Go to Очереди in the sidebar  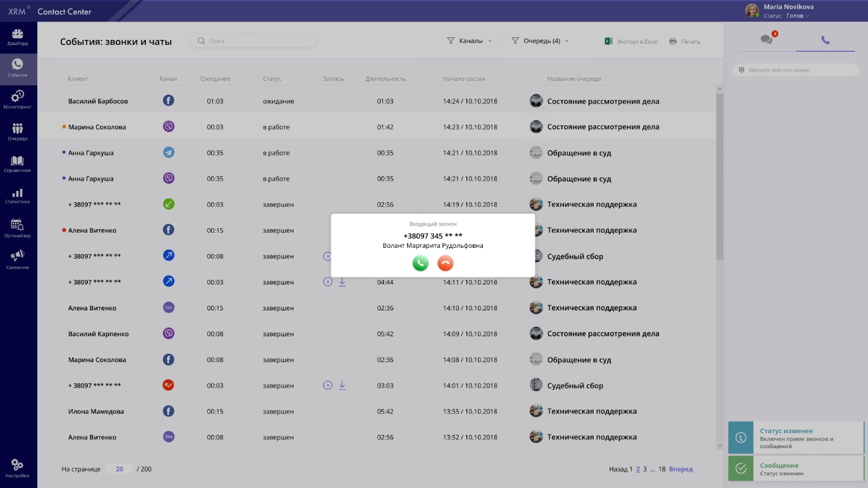point(18,132)
